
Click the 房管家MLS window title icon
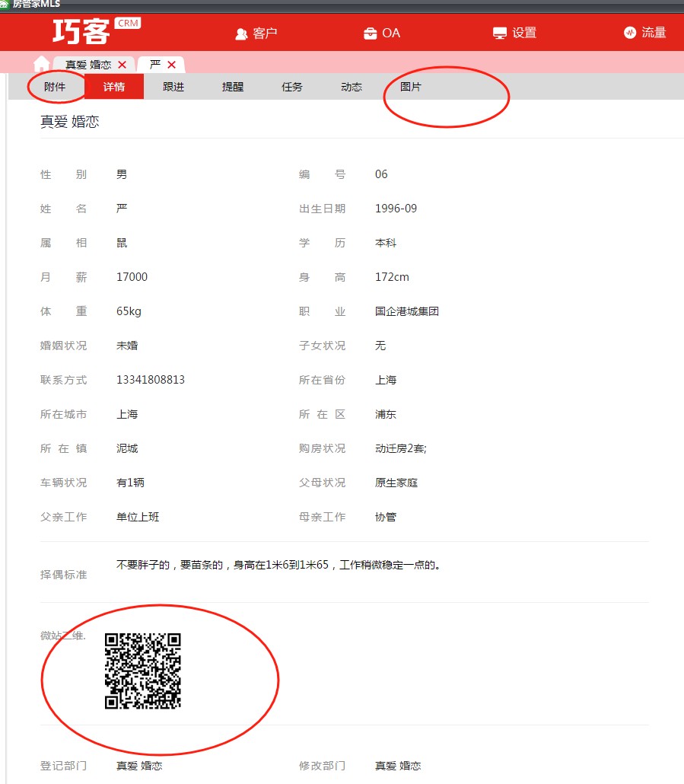[x=4, y=4]
